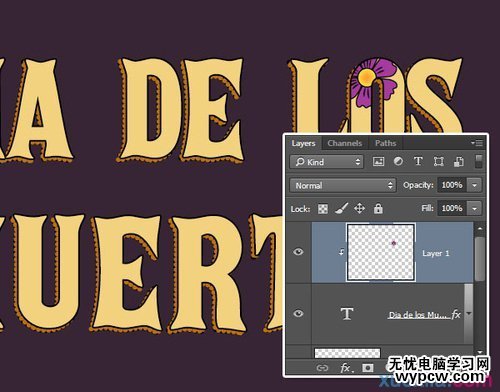Click Opacity 100% value field
Viewport: 500px width, 392px height.
[452, 185]
